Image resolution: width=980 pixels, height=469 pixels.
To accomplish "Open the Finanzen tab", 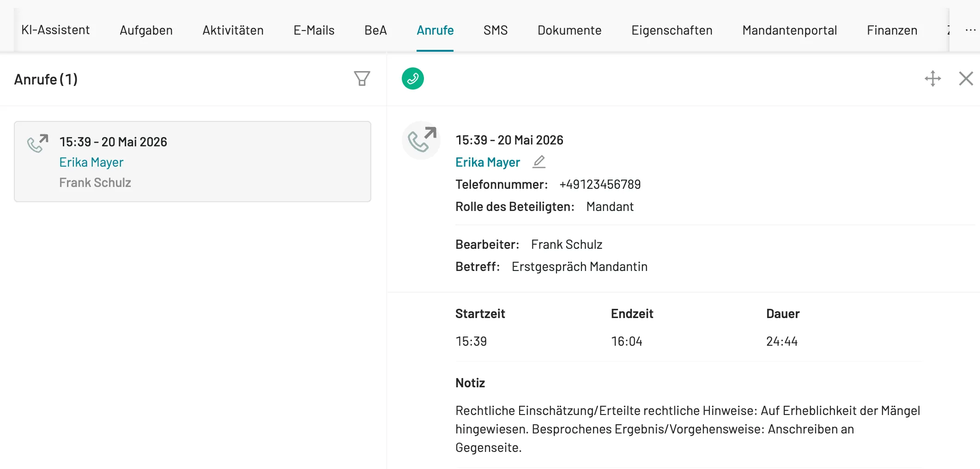I will pos(892,30).
